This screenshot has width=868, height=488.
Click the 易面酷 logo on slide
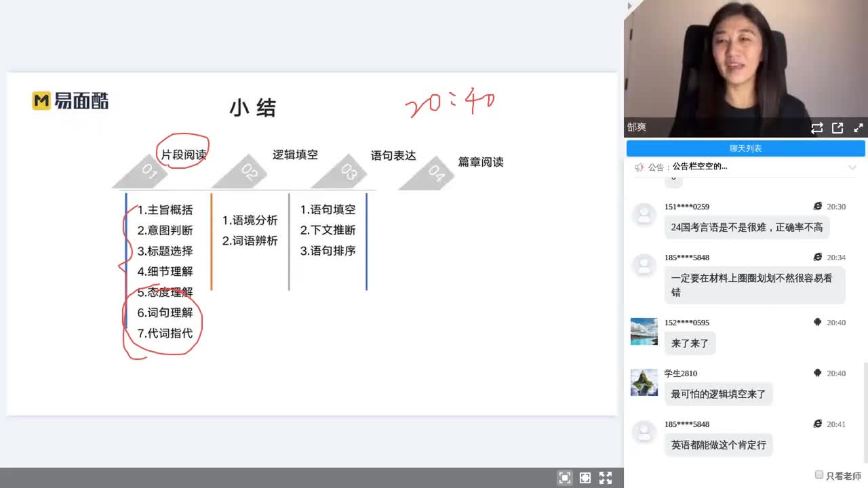tap(70, 101)
